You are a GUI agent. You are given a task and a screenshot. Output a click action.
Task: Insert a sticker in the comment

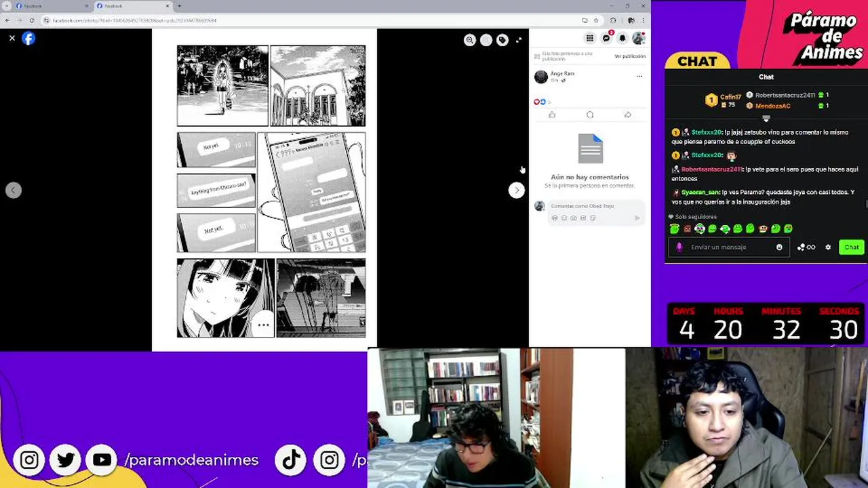[x=593, y=218]
